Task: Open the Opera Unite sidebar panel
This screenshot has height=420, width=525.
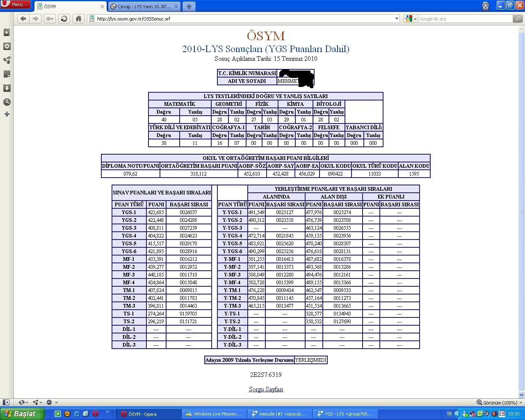Action: 7,60
